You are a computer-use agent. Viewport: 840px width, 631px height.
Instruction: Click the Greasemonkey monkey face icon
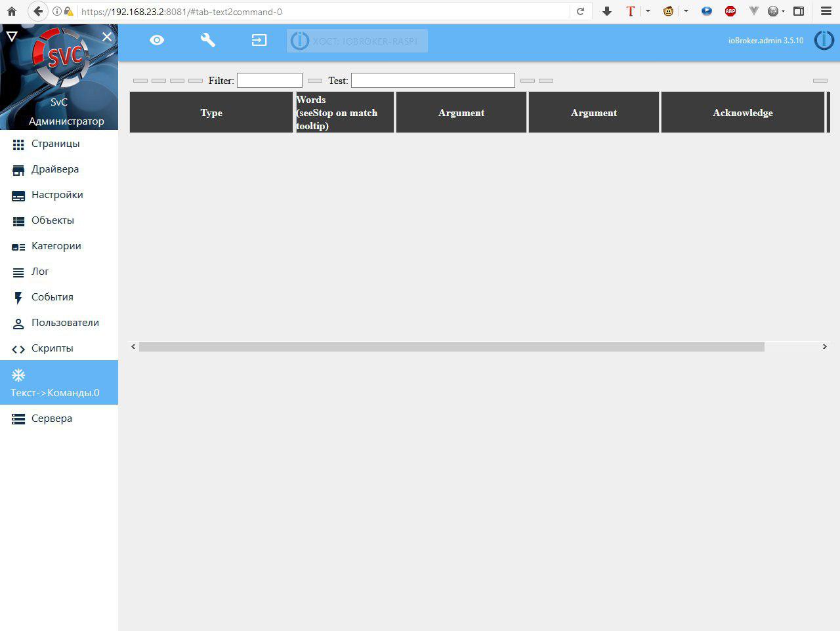point(669,11)
